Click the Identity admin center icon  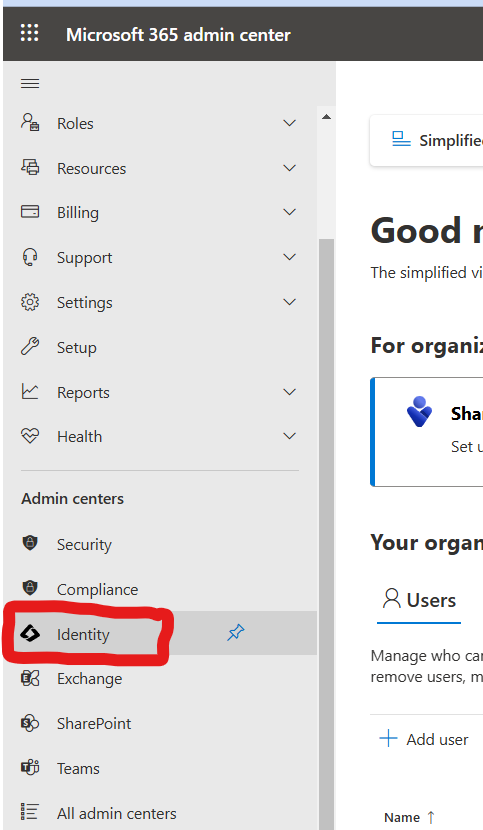tap(30, 633)
